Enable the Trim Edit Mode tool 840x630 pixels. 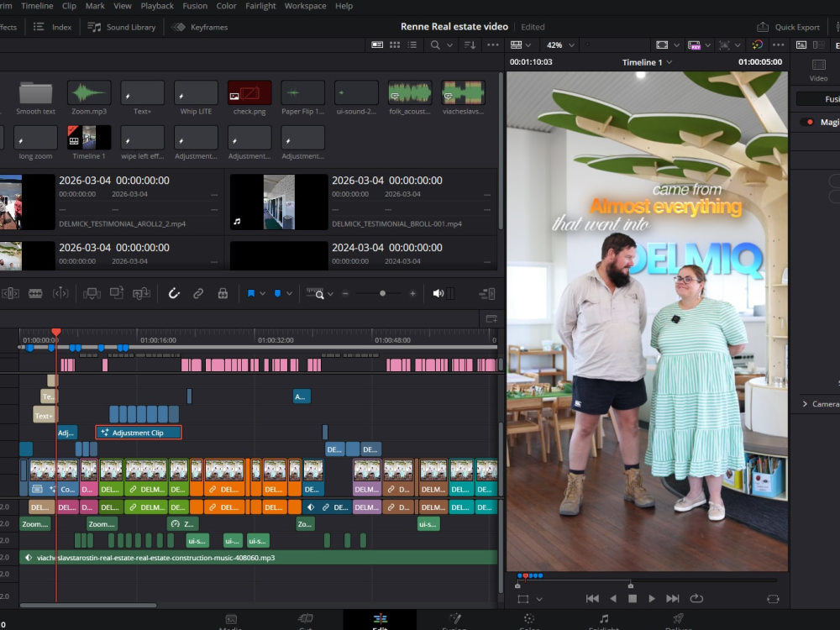coord(11,293)
